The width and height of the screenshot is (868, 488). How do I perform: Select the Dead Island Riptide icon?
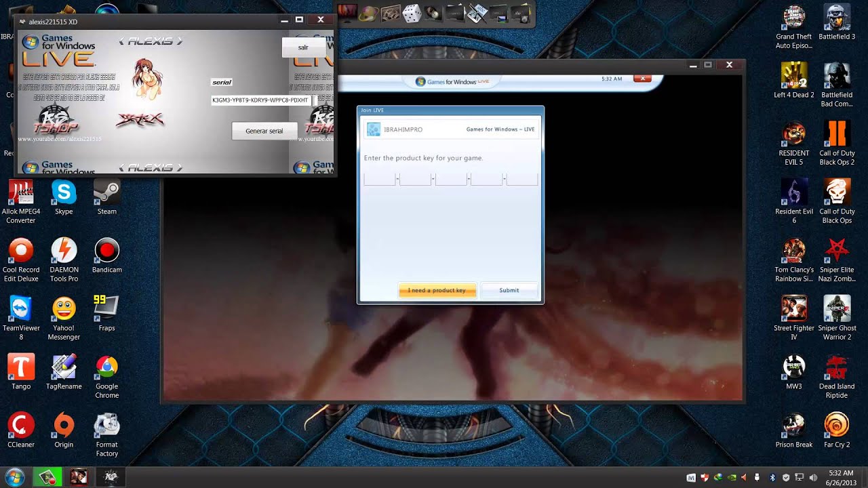pyautogui.click(x=837, y=367)
